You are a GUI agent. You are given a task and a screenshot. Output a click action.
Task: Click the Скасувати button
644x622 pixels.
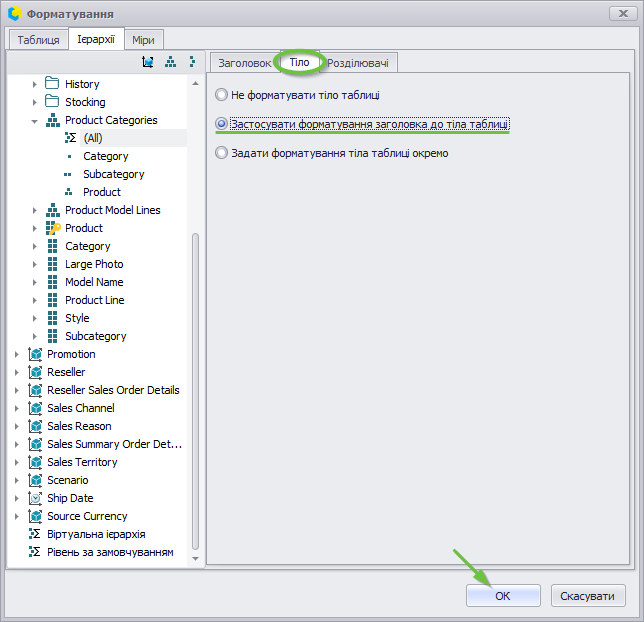coord(588,595)
